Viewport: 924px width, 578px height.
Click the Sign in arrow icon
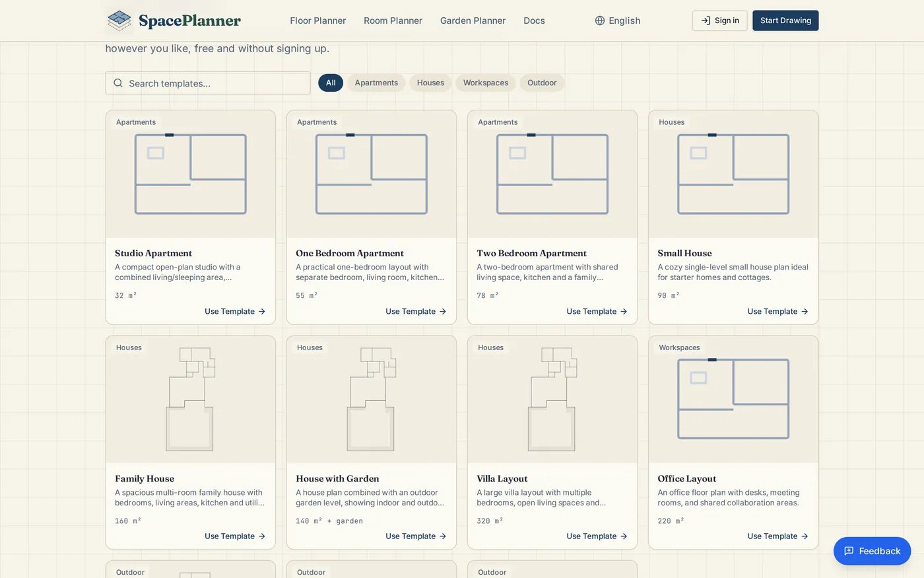706,20
